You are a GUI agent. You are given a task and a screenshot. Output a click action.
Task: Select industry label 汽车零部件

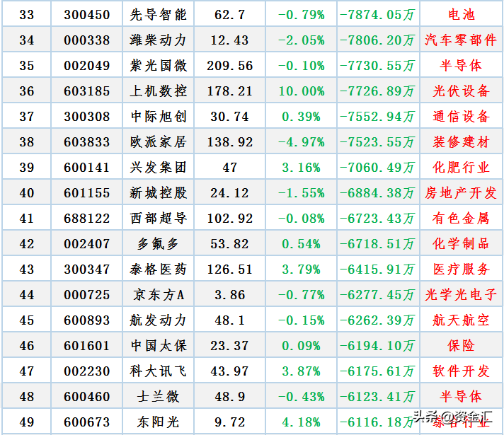[x=461, y=40]
